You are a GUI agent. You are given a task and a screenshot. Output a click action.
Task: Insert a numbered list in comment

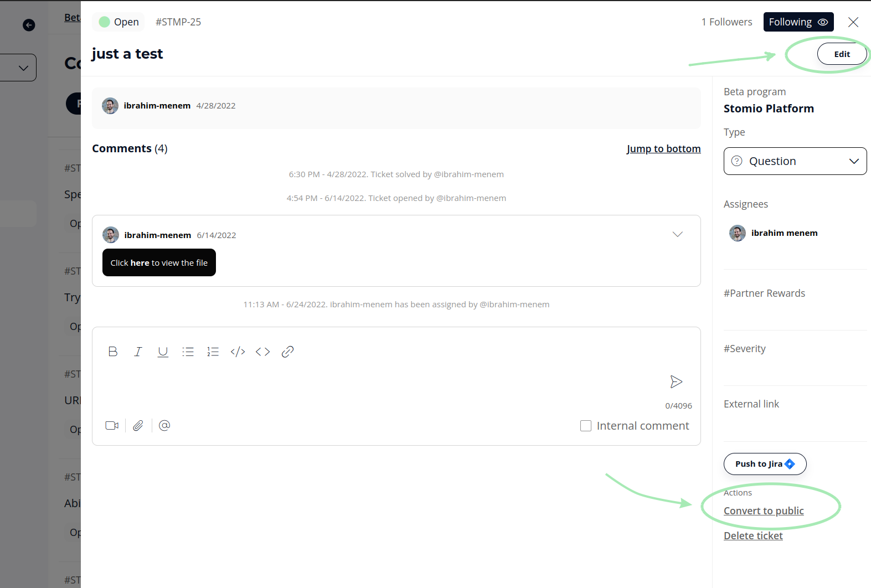213,352
